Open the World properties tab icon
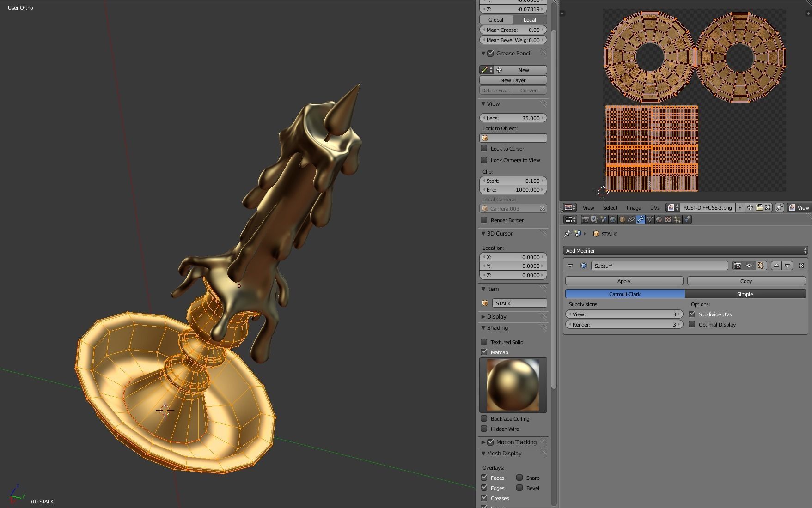This screenshot has width=812, height=508. (613, 219)
